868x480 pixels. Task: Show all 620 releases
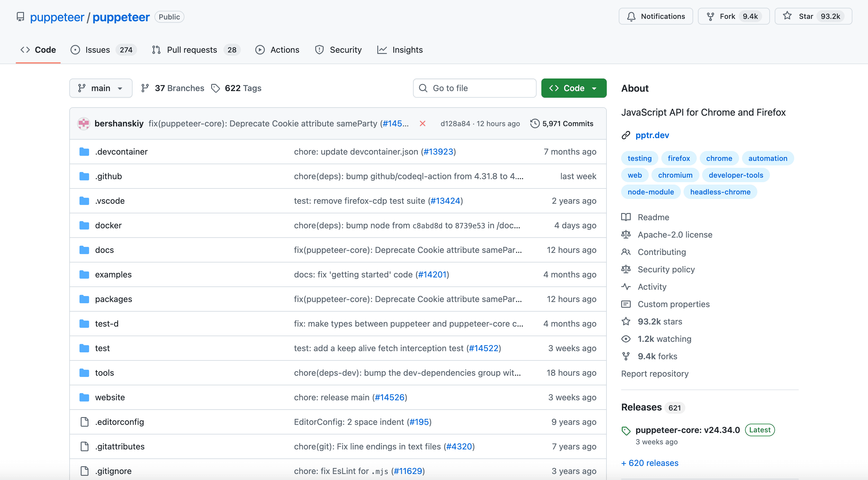pyautogui.click(x=650, y=463)
